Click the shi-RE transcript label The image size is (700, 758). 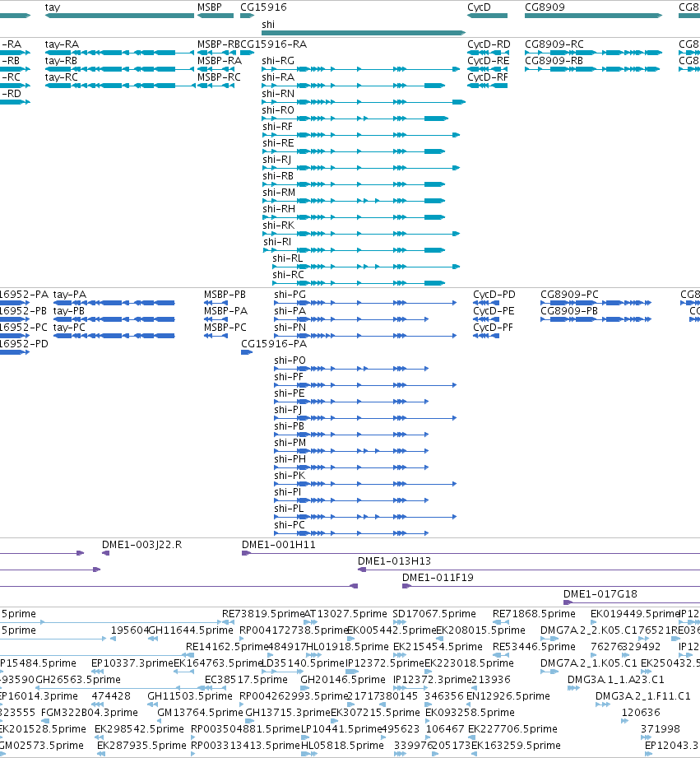click(278, 143)
